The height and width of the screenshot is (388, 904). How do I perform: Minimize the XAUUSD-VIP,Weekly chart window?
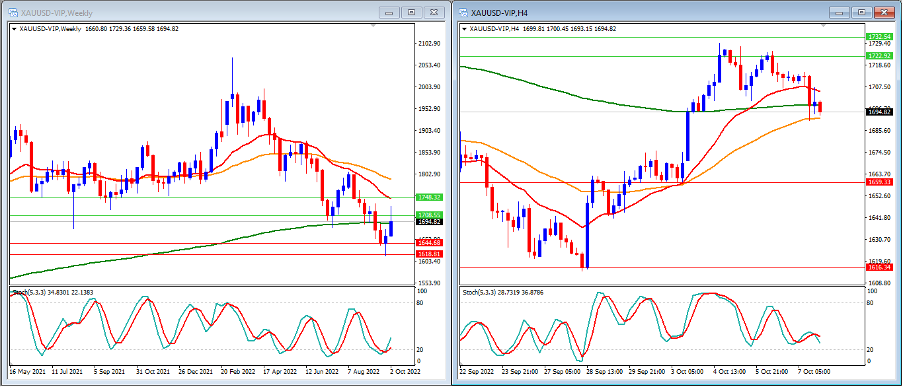390,12
